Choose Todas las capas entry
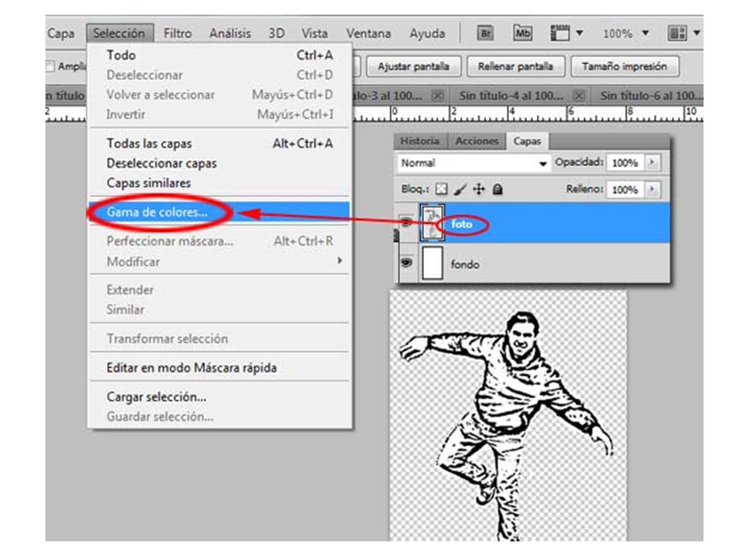The height and width of the screenshot is (560, 747). (219, 143)
